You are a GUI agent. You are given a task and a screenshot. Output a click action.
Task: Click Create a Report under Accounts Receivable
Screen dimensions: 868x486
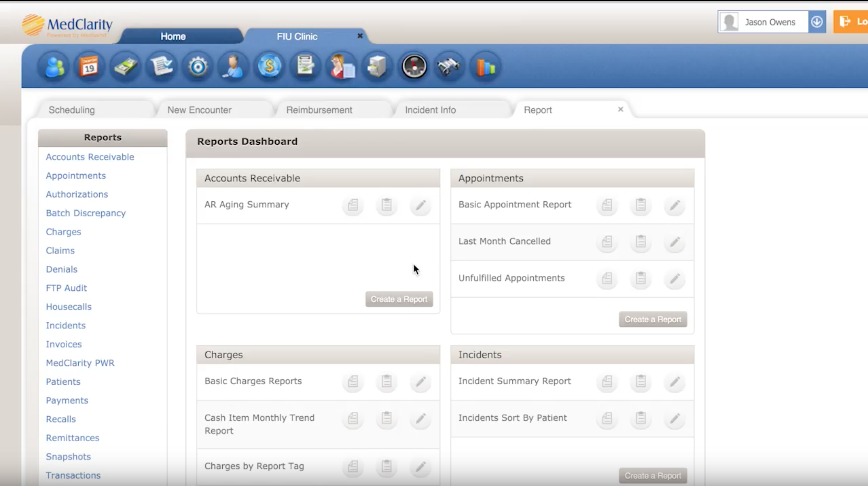click(x=399, y=299)
